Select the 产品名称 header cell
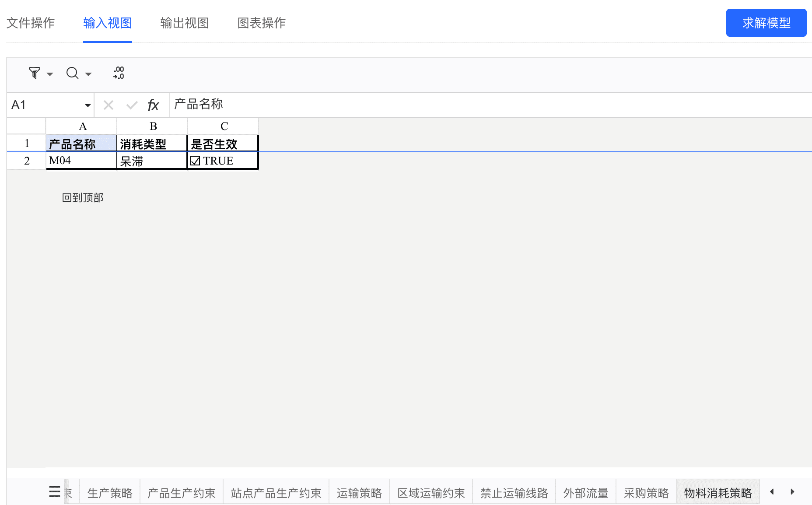Viewport: 812px width, 505px height. tap(81, 144)
